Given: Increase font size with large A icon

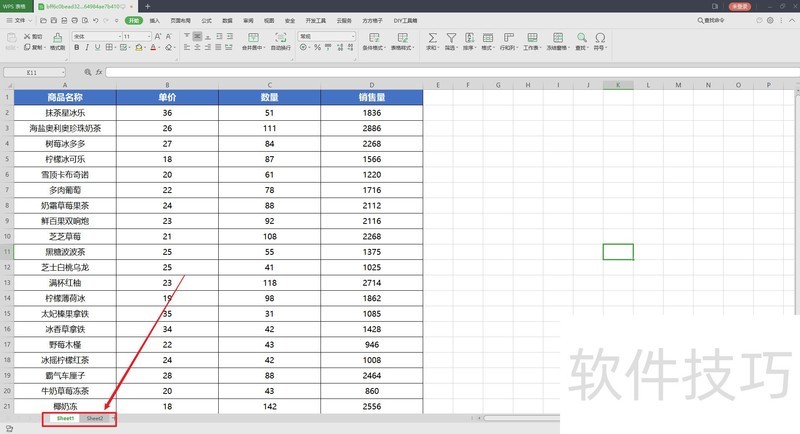Looking at the screenshot, I should pos(158,36).
